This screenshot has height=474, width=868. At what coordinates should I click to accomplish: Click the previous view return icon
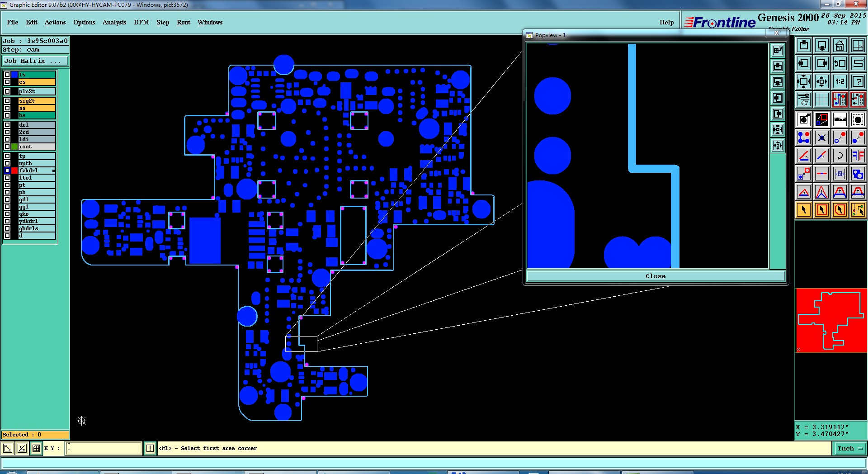(x=840, y=63)
